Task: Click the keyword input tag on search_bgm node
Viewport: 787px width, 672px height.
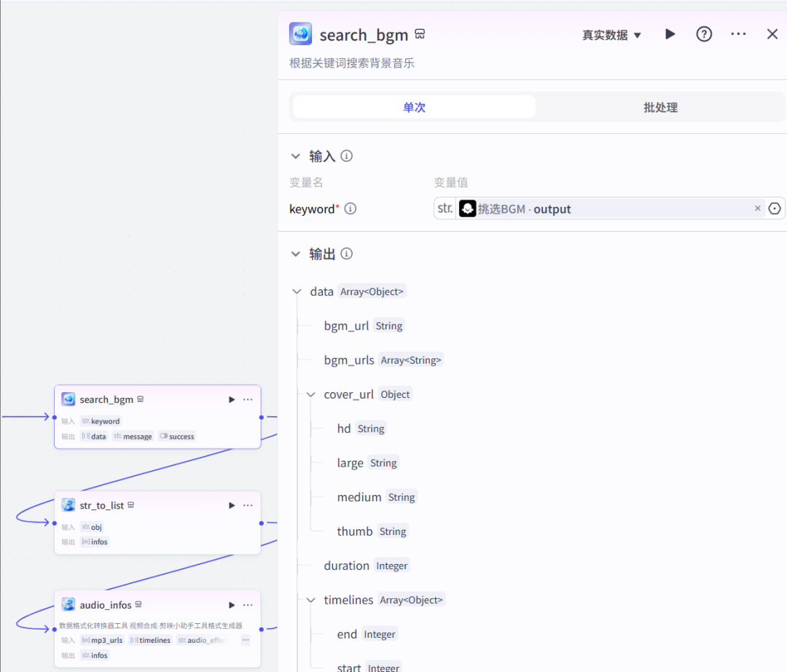Action: (101, 421)
